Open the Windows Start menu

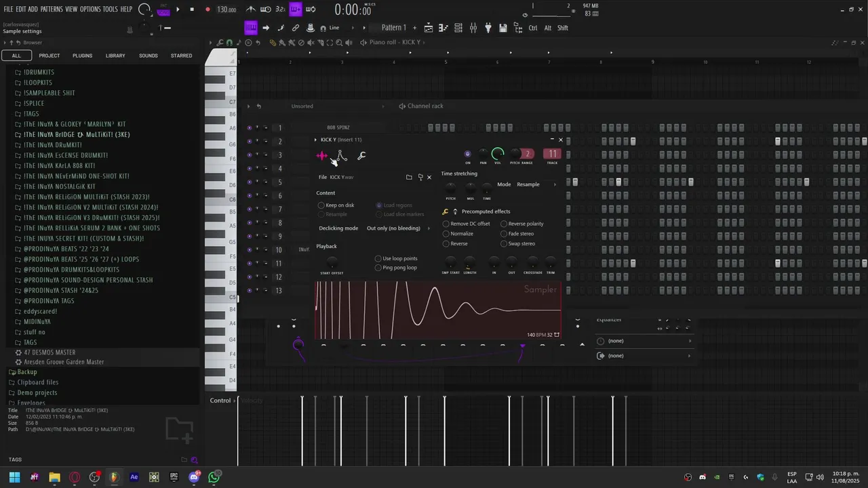14,477
